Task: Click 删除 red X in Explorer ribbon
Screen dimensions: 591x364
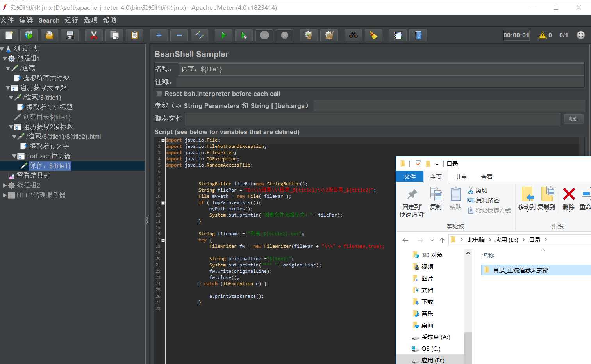Action: pyautogui.click(x=569, y=199)
